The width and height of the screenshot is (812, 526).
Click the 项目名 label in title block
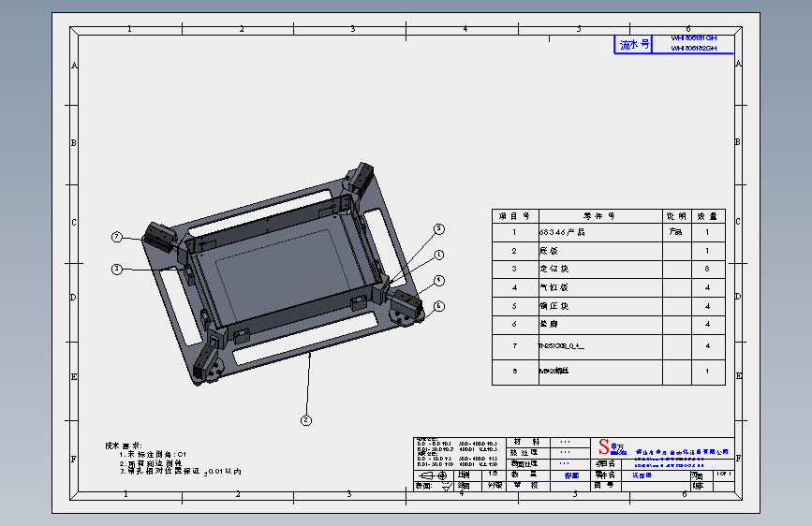(605, 464)
